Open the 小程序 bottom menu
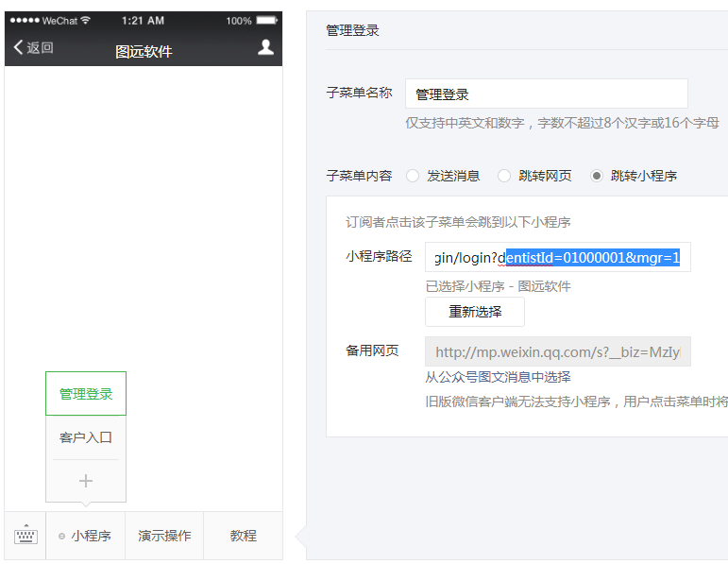 click(x=85, y=536)
